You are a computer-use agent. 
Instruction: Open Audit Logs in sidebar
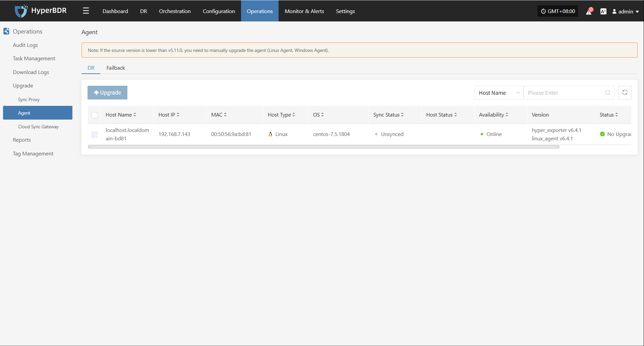click(x=25, y=45)
